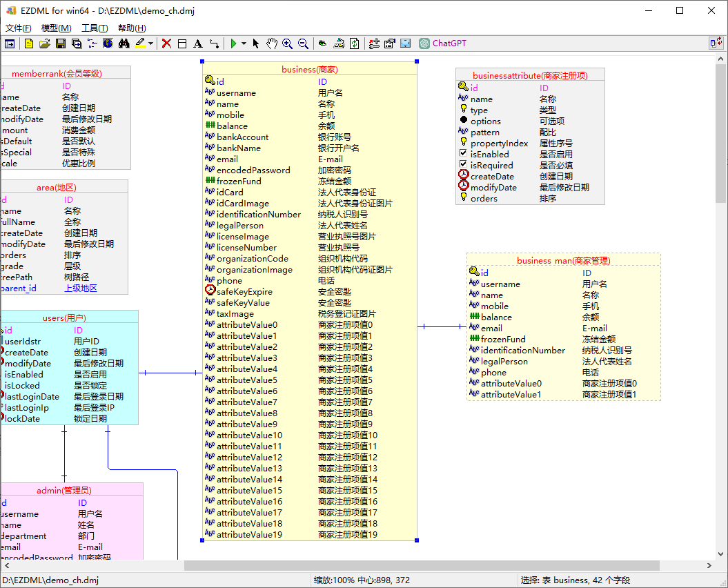Open the 文件(F) menu
The width and height of the screenshot is (728, 588).
(18, 28)
